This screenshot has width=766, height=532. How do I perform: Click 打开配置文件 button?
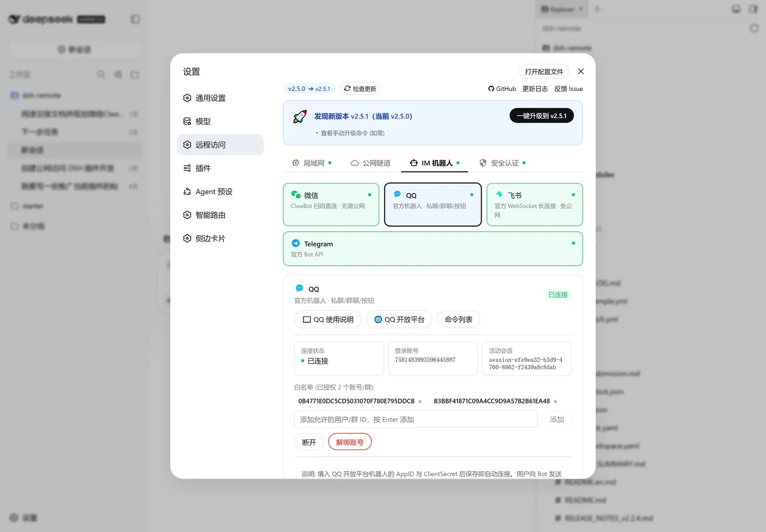click(x=544, y=71)
